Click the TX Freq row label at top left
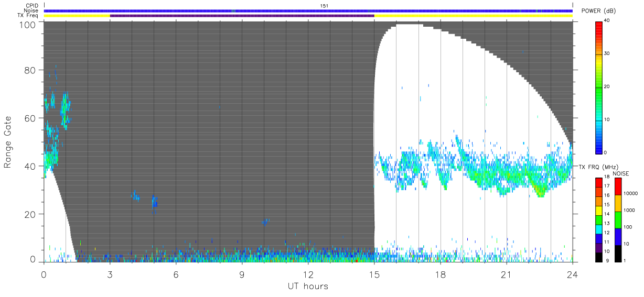The width and height of the screenshot is (644, 297). [29, 15]
